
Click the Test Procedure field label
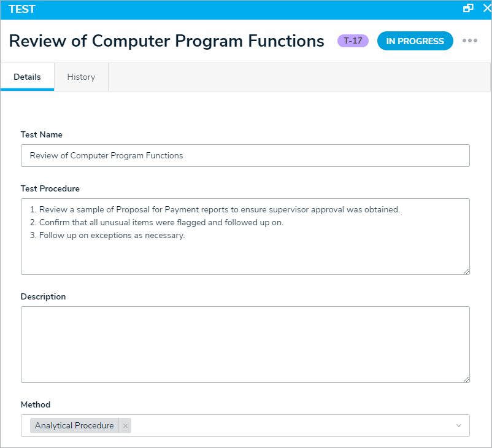click(50, 189)
